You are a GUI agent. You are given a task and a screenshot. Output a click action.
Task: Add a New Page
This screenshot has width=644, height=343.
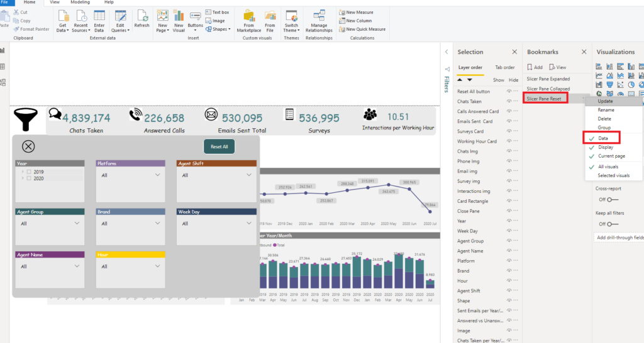click(x=163, y=21)
